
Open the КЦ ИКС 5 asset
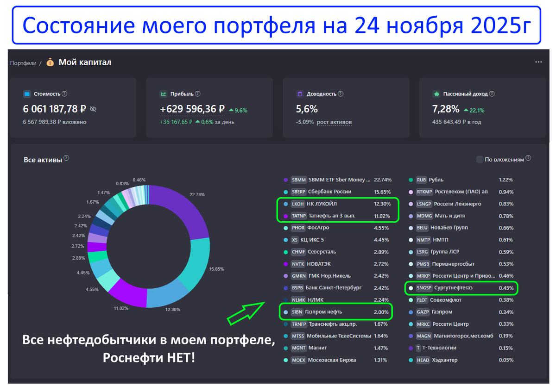336,240
